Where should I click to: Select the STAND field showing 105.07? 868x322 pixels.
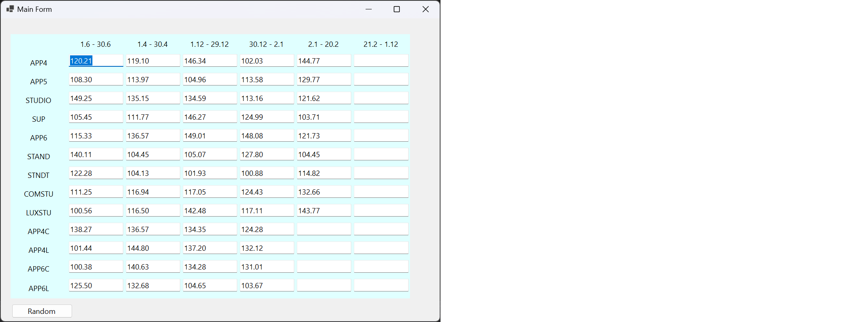(210, 154)
